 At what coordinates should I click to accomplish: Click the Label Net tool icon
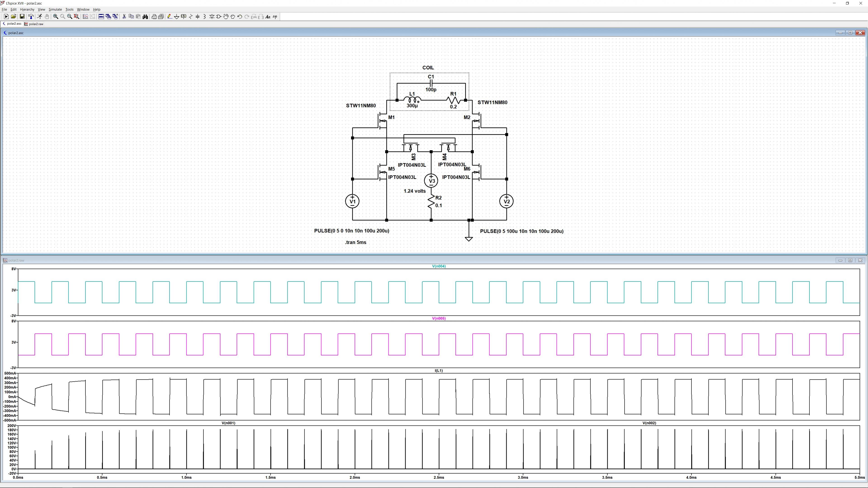pyautogui.click(x=184, y=17)
